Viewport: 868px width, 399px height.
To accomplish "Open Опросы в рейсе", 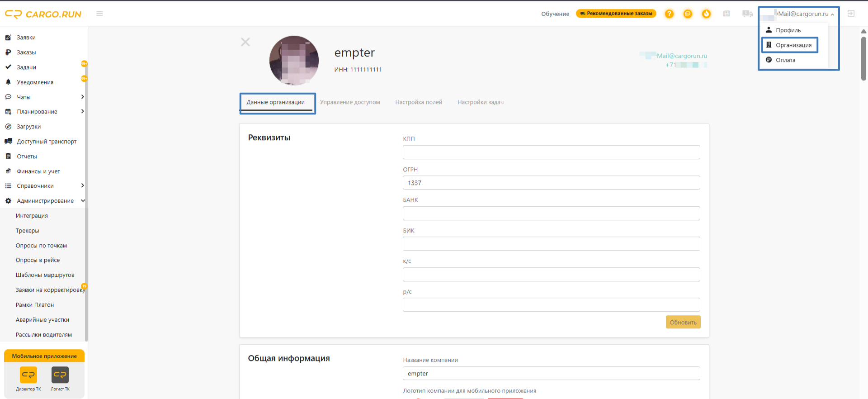I will 38,260.
